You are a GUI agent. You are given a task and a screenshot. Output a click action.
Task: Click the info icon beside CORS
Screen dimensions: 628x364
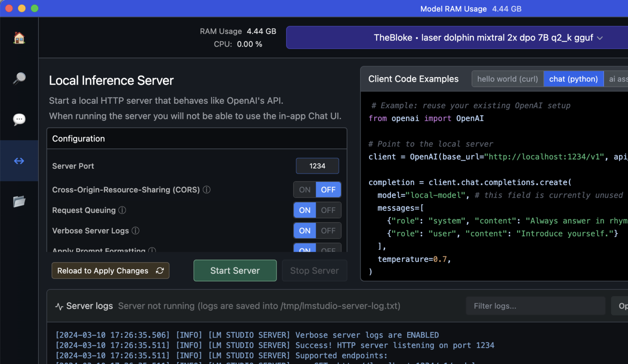tap(207, 190)
